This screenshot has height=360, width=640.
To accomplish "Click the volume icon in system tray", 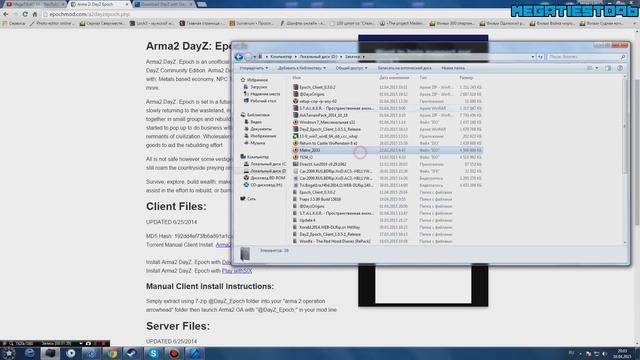I will (x=604, y=353).
